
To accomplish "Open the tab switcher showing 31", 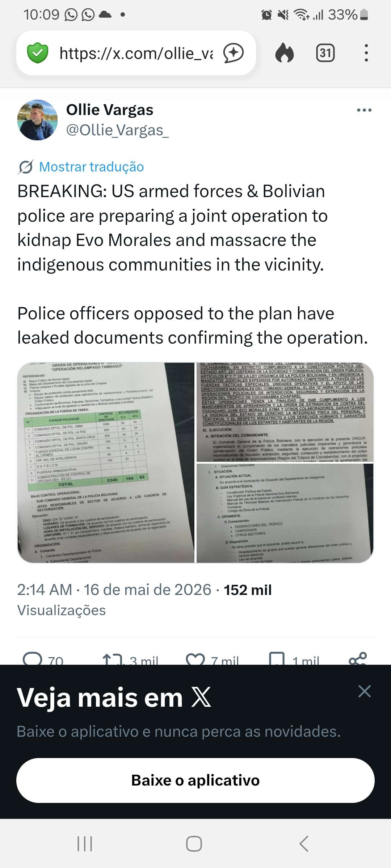I will [x=325, y=53].
